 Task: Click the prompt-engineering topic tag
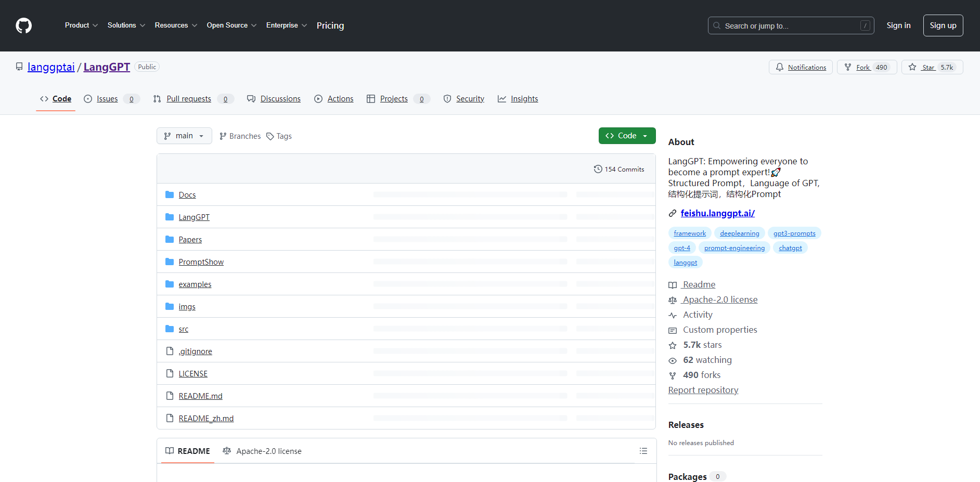coord(734,248)
